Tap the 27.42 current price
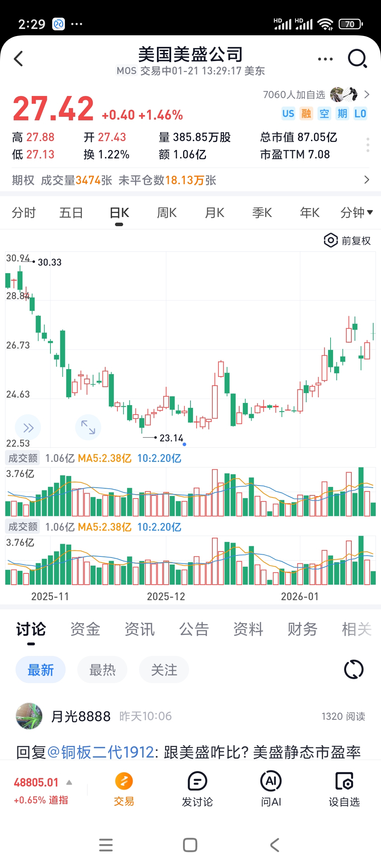Image resolution: width=381 pixels, height=868 pixels. click(x=53, y=109)
